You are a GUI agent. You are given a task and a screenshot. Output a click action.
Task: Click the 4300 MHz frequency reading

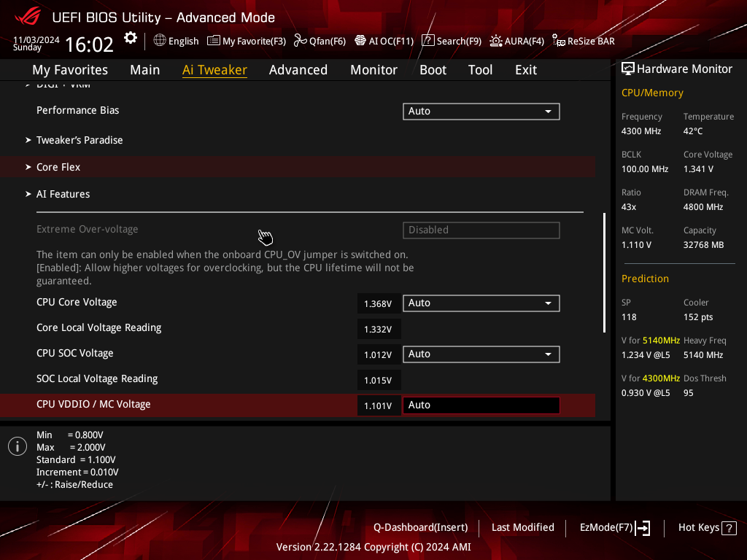click(x=640, y=131)
